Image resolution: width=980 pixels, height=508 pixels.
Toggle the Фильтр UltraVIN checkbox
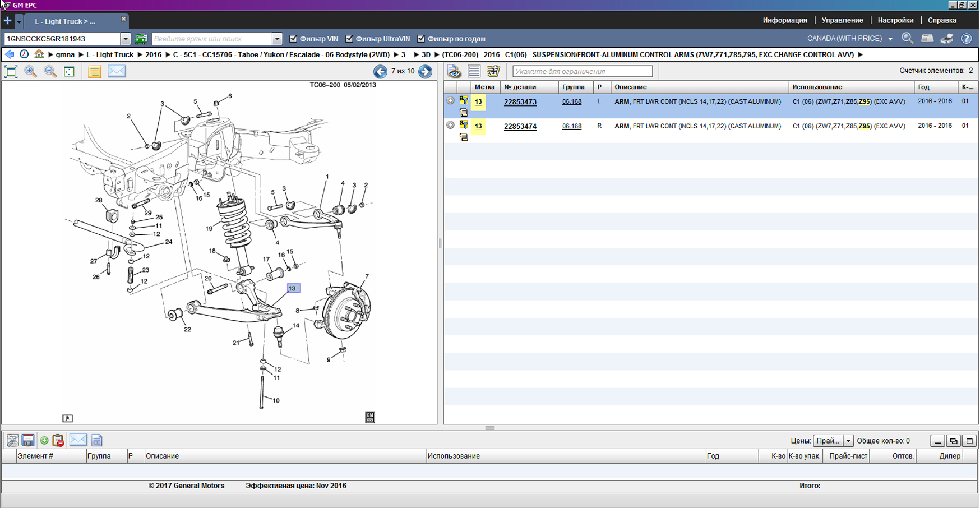pos(349,39)
